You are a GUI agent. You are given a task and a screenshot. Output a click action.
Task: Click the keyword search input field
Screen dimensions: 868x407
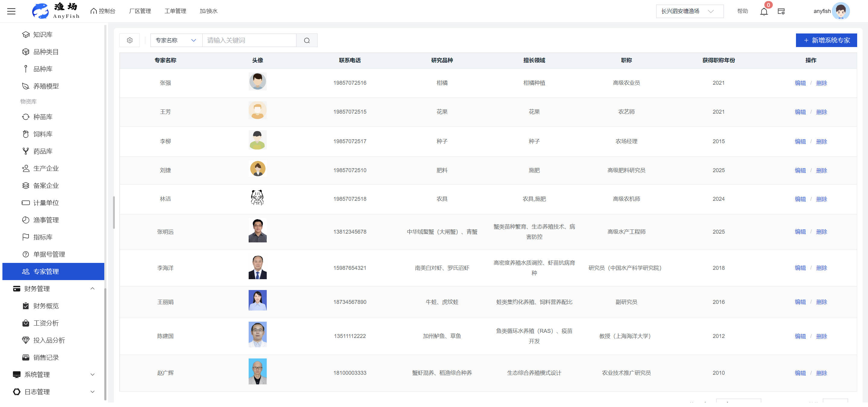coord(249,40)
